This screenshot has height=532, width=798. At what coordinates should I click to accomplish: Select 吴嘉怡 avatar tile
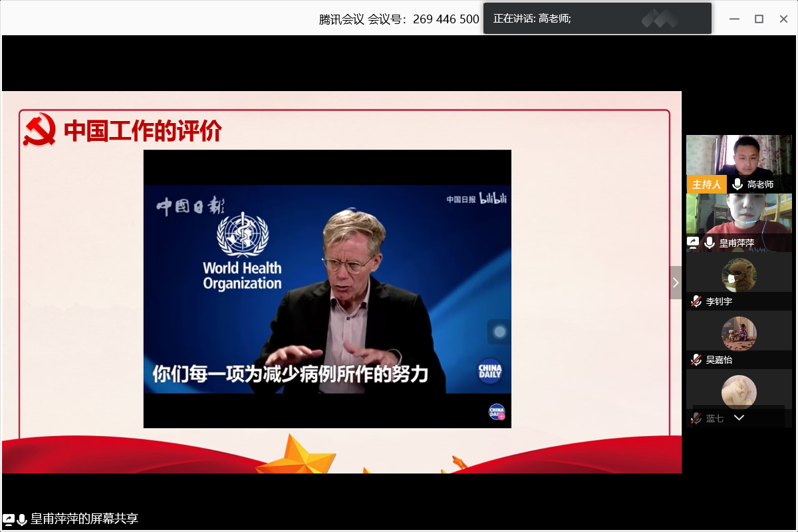point(739,334)
